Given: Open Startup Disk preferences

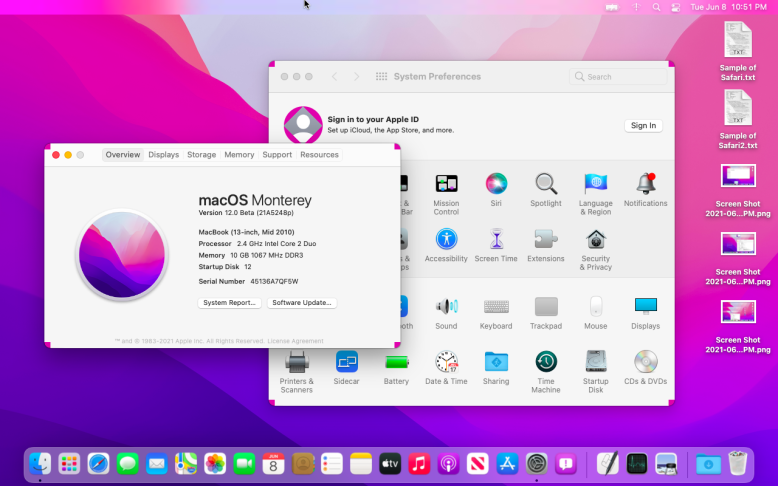Looking at the screenshot, I should [595, 362].
